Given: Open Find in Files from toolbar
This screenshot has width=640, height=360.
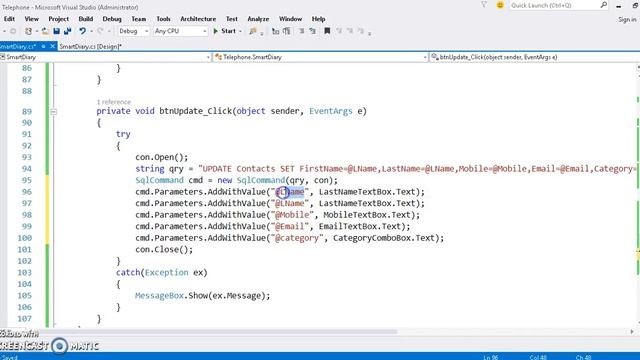Looking at the screenshot, I should (x=253, y=31).
